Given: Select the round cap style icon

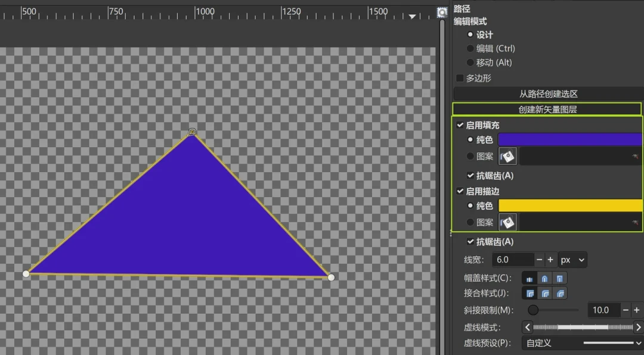Looking at the screenshot, I should tap(544, 279).
